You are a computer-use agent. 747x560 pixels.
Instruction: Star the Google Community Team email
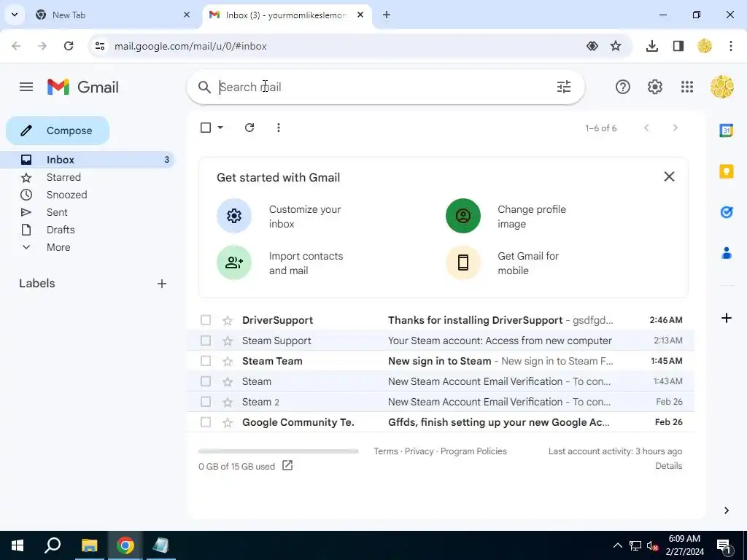coord(228,422)
